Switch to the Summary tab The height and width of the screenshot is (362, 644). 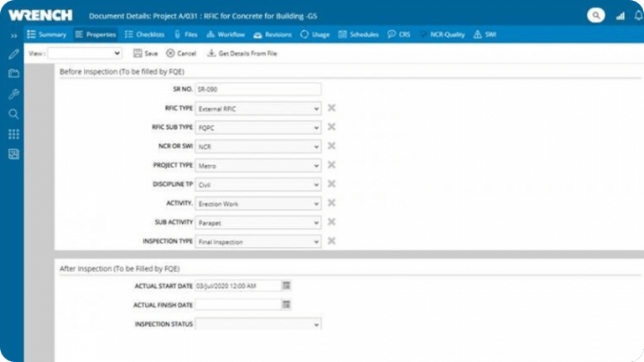point(47,34)
